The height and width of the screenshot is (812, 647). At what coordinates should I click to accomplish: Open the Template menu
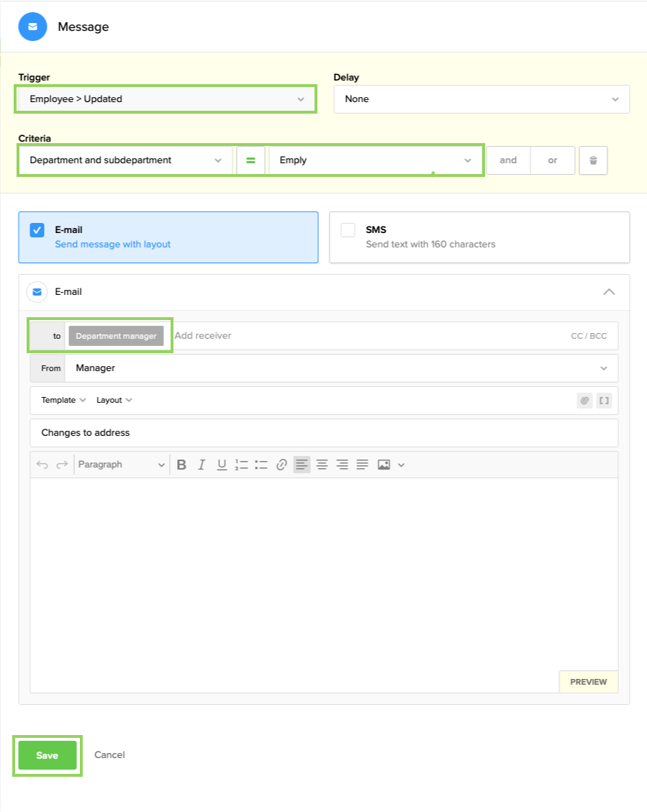(x=63, y=401)
